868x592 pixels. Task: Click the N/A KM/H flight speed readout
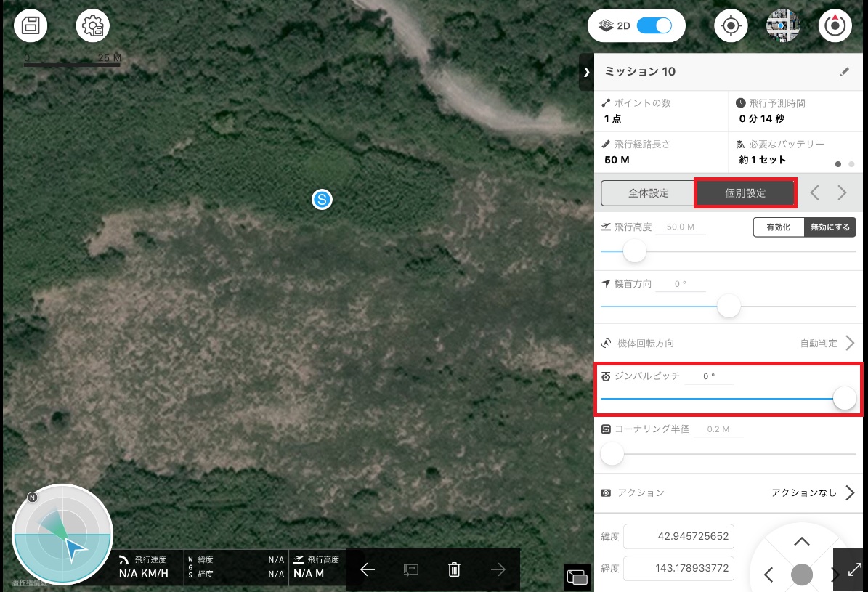click(x=143, y=574)
